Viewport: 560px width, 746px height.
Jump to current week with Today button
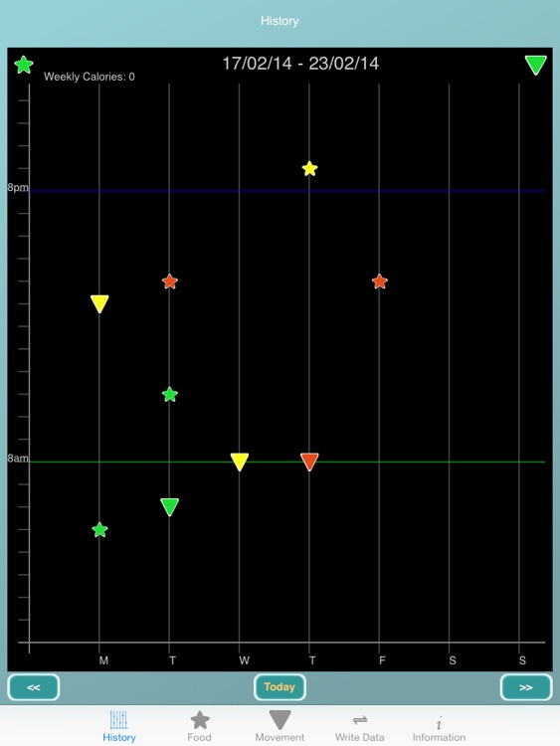280,687
